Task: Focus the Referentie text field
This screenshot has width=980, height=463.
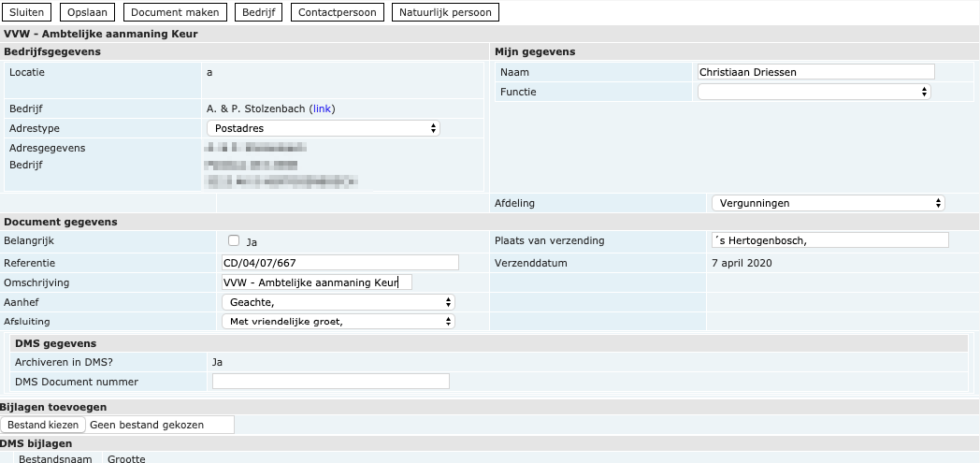Action: (x=340, y=263)
